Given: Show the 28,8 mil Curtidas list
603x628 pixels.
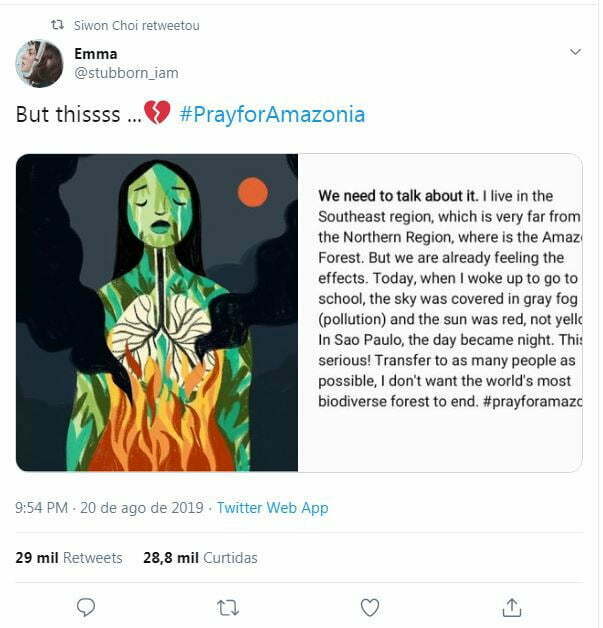Looking at the screenshot, I should [x=200, y=557].
